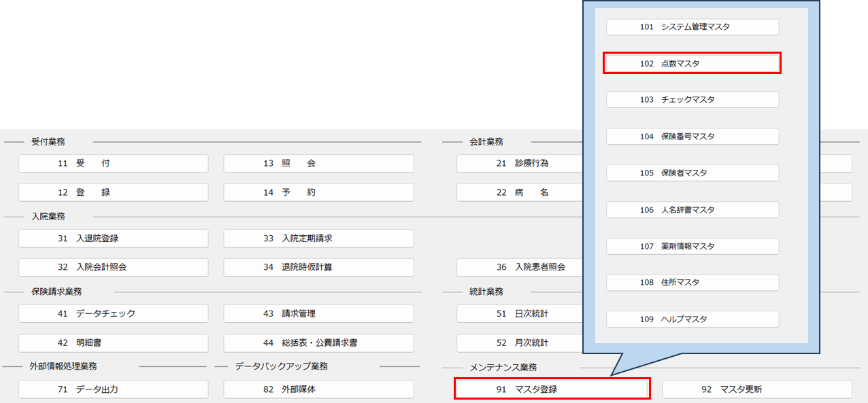Select 109 ヘルプマスタ (Help Master)

692,319
